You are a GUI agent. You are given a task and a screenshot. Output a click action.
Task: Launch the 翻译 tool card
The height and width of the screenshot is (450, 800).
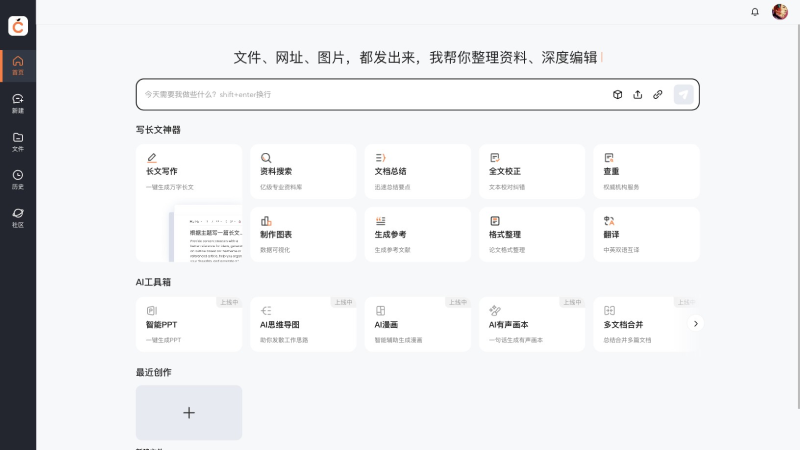[647, 234]
